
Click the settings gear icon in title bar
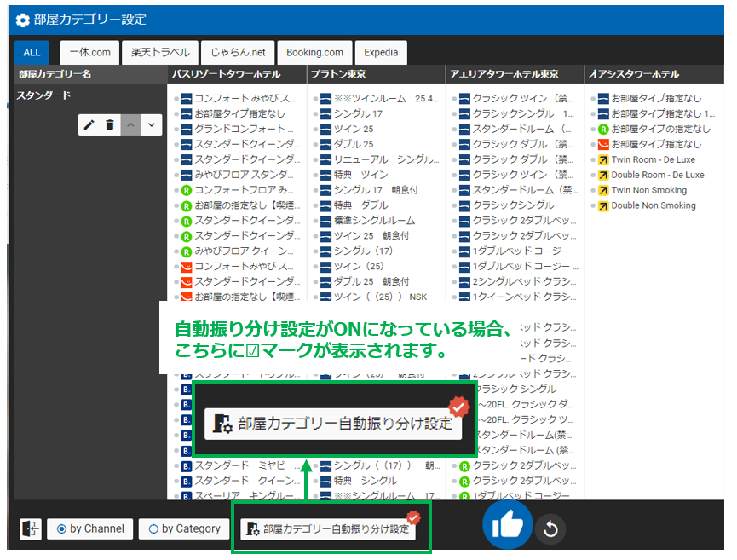tap(22, 20)
